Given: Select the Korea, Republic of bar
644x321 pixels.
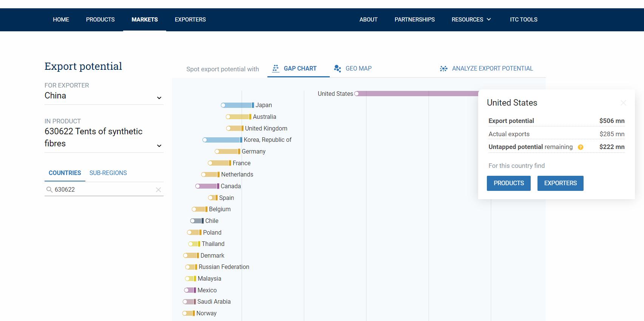Looking at the screenshot, I should [x=223, y=140].
